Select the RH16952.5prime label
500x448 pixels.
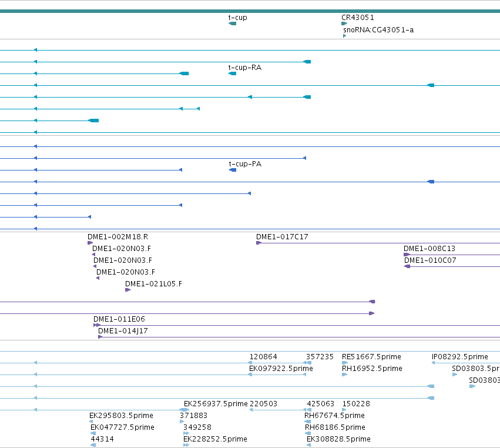point(372,369)
